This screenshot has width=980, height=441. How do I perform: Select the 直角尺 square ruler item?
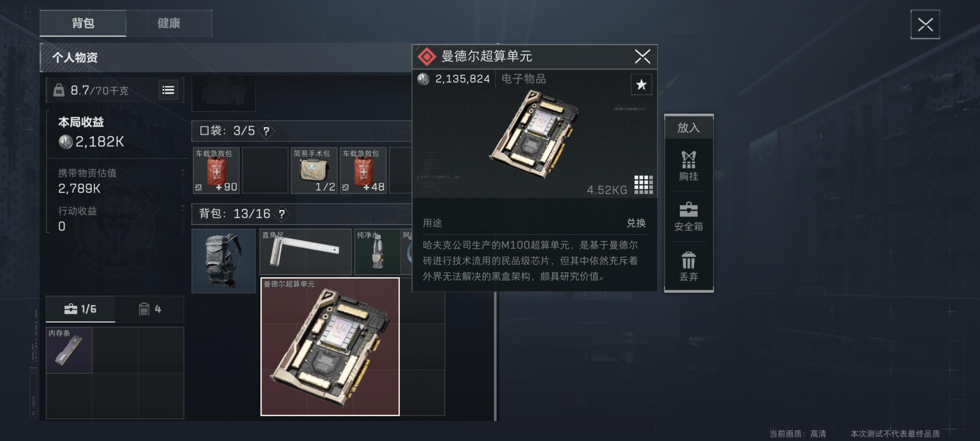(x=306, y=251)
